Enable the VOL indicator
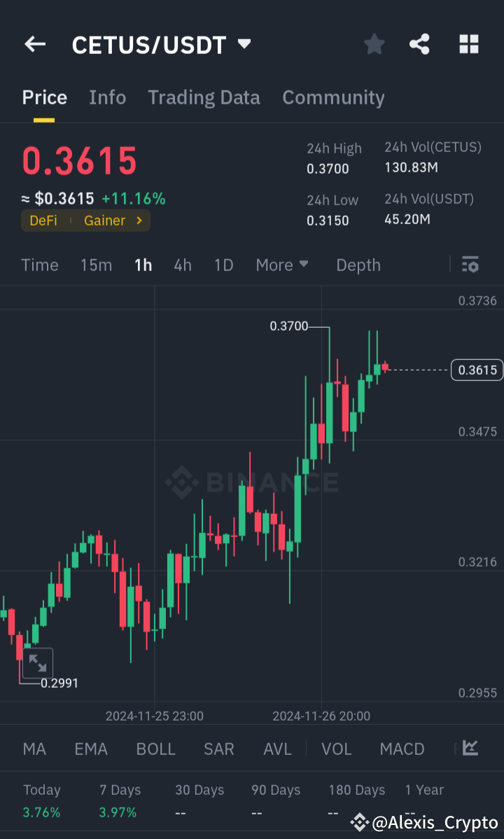Viewport: 504px width, 839px height. (337, 749)
